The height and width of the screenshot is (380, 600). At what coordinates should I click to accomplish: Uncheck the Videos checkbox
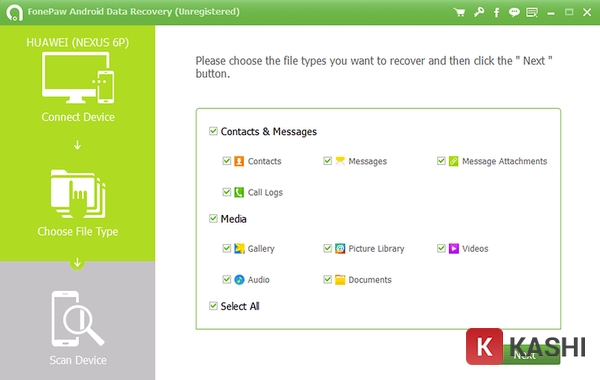pyautogui.click(x=441, y=248)
